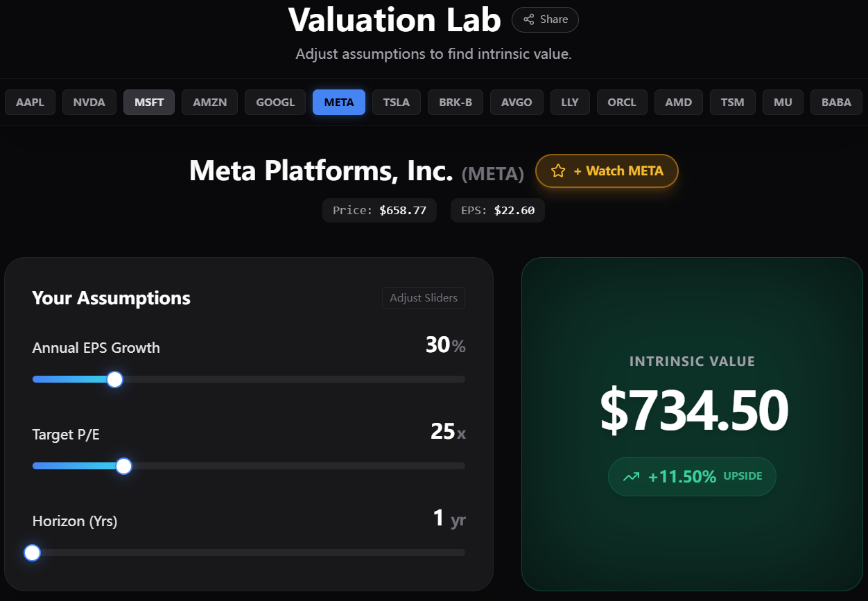Pick the BRK-B ticker tab
This screenshot has height=601, width=868.
coord(455,103)
